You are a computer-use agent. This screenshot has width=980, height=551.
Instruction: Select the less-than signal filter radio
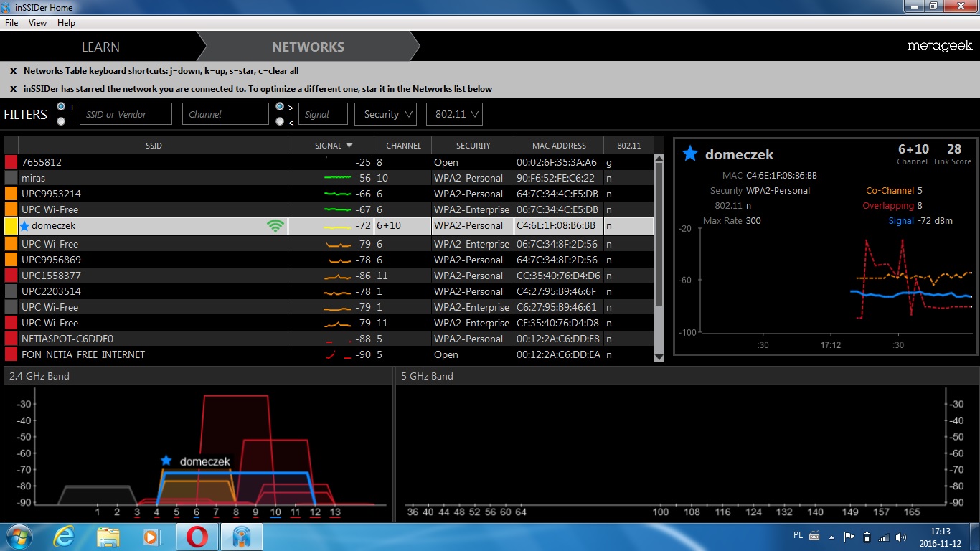[280, 121]
